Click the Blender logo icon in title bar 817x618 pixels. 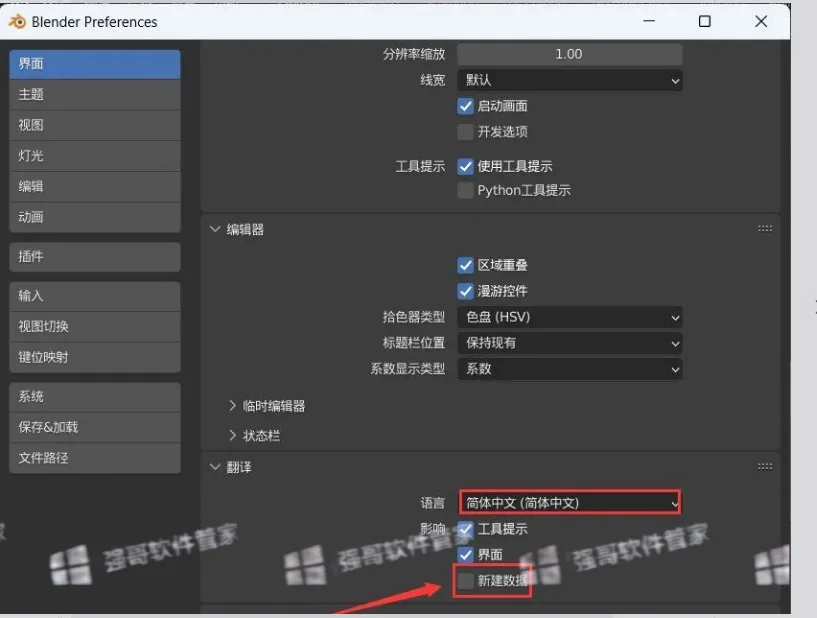point(17,21)
